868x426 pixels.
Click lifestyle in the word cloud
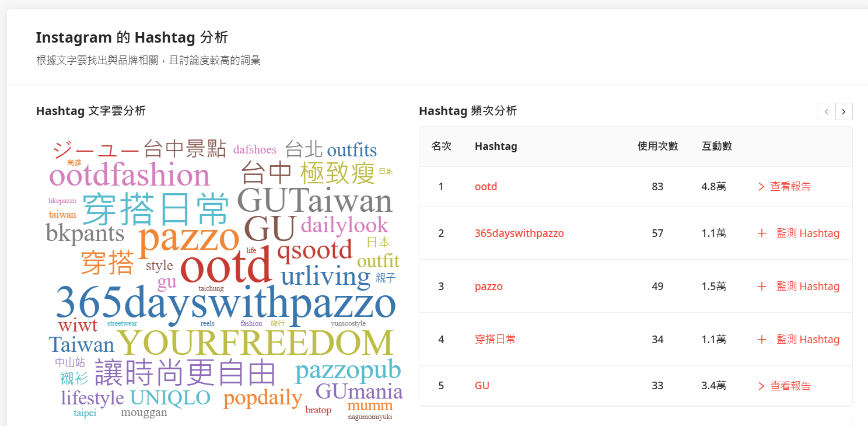click(93, 398)
